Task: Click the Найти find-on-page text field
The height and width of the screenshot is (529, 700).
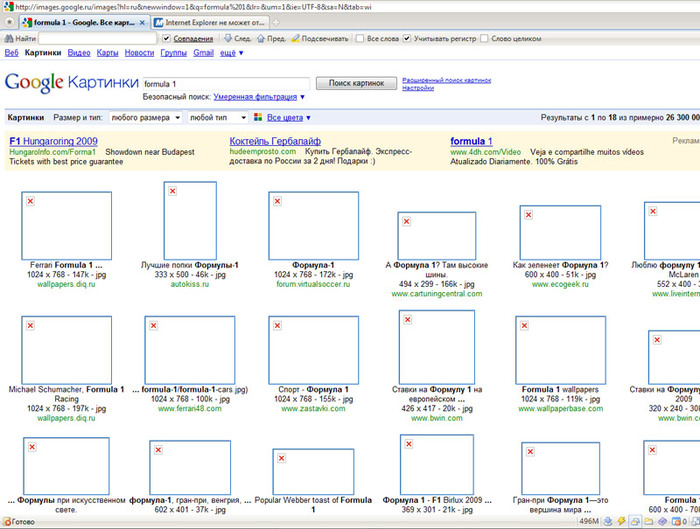Action: pyautogui.click(x=97, y=38)
